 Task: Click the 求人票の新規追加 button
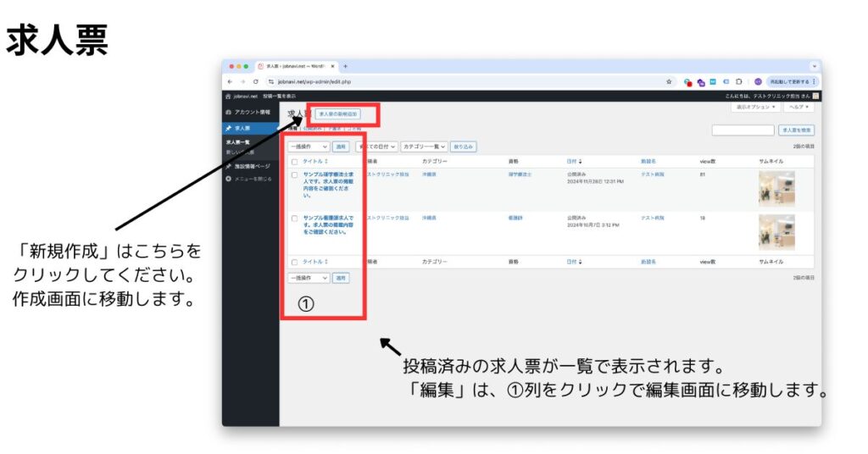point(338,113)
